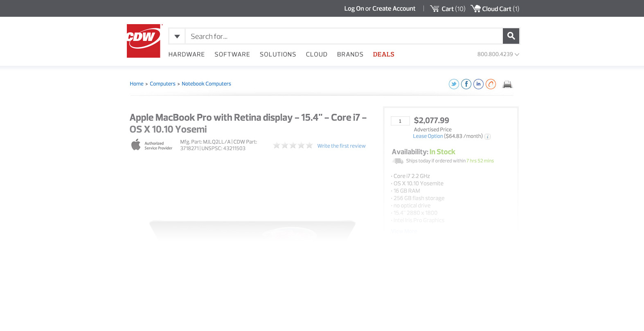Click the five-star rating bar

click(293, 146)
